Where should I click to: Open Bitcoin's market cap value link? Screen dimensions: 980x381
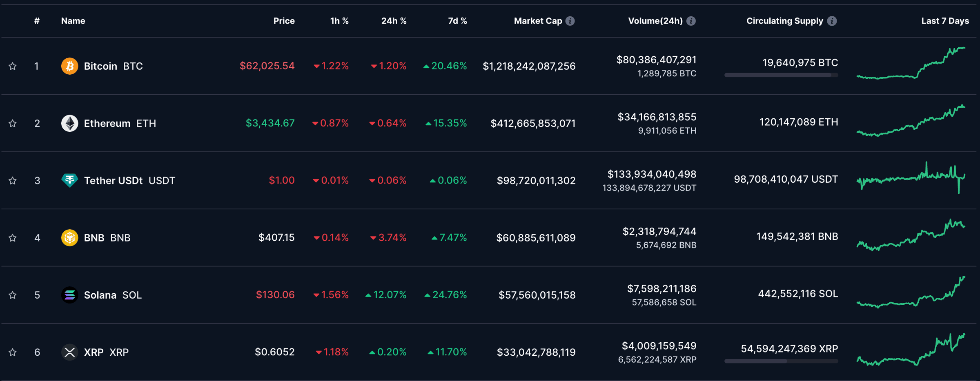pyautogui.click(x=529, y=66)
